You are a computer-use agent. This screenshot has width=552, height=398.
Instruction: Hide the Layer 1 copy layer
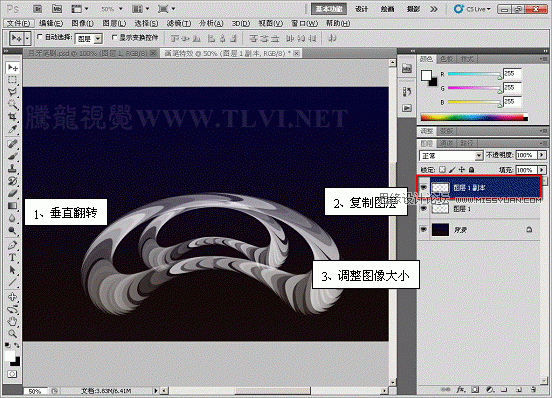[424, 188]
